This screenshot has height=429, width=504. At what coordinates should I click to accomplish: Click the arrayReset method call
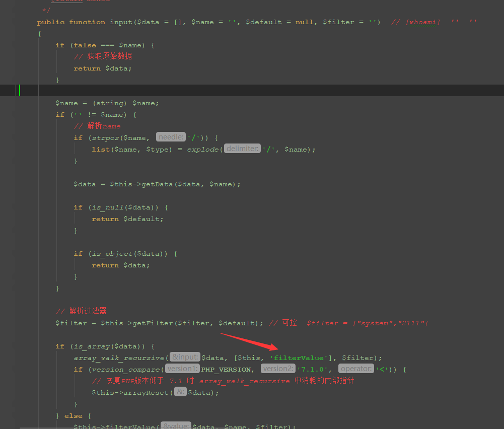146,393
